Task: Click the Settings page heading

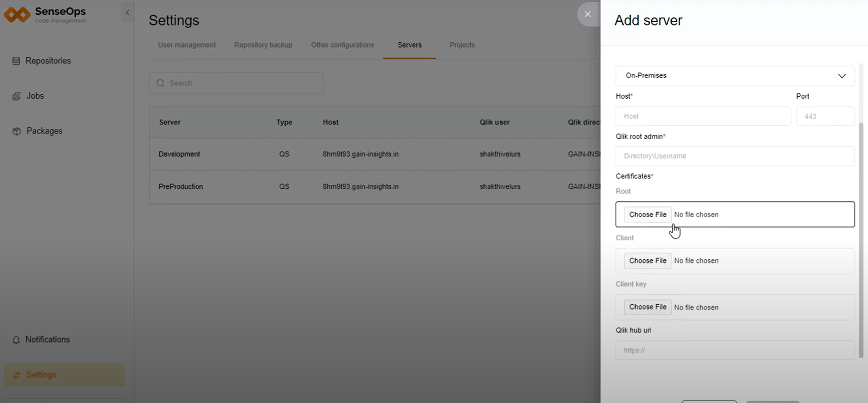Action: pyautogui.click(x=174, y=20)
